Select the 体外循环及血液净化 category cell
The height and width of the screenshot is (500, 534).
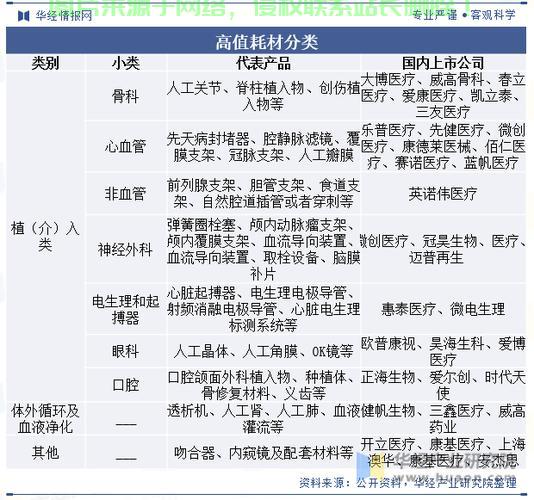[x=45, y=419]
